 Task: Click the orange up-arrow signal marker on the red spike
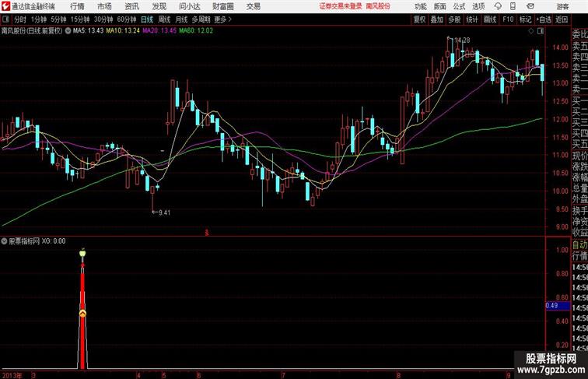pyautogui.click(x=82, y=314)
